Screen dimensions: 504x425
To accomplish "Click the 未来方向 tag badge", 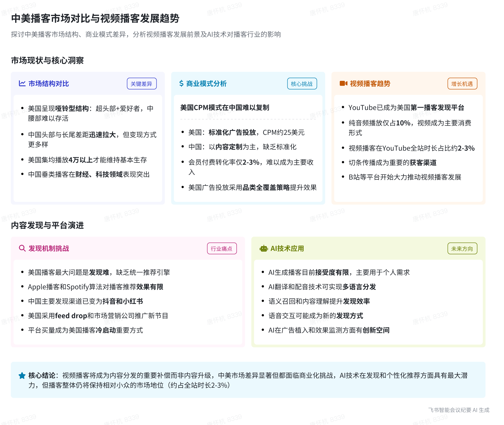I will tap(462, 249).
